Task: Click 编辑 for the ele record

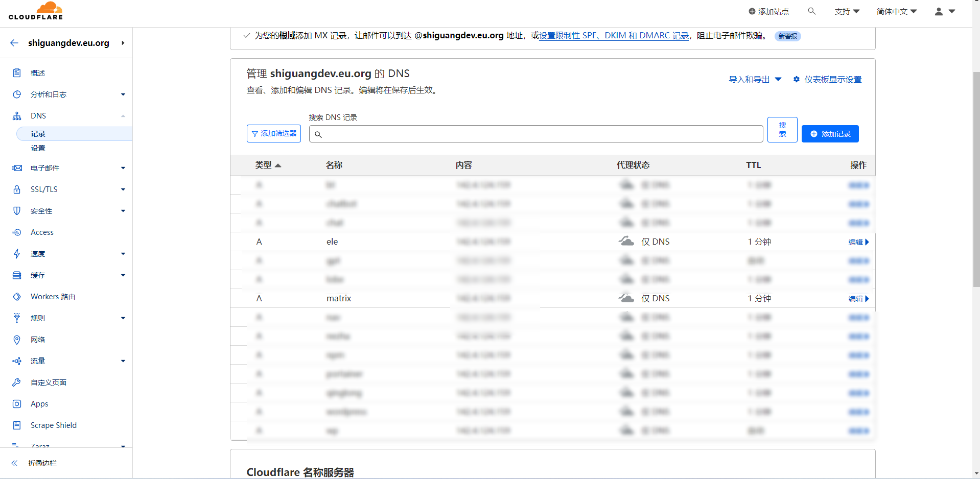Action: pyautogui.click(x=858, y=242)
